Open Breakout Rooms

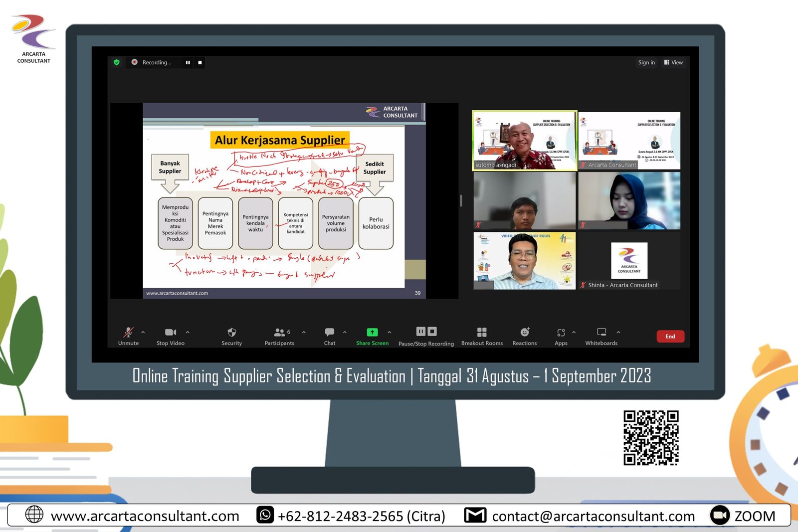(482, 333)
